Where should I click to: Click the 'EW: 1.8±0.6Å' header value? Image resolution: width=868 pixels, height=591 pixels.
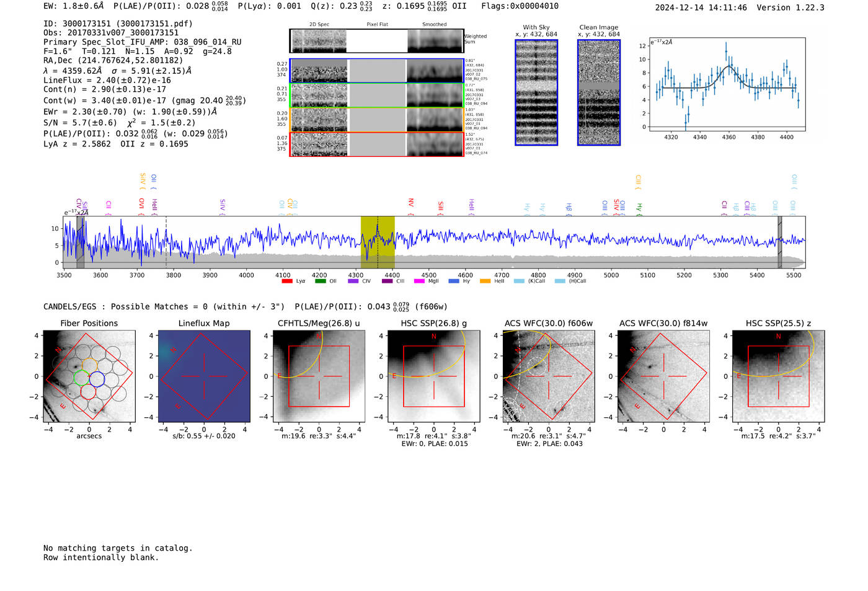point(74,6)
